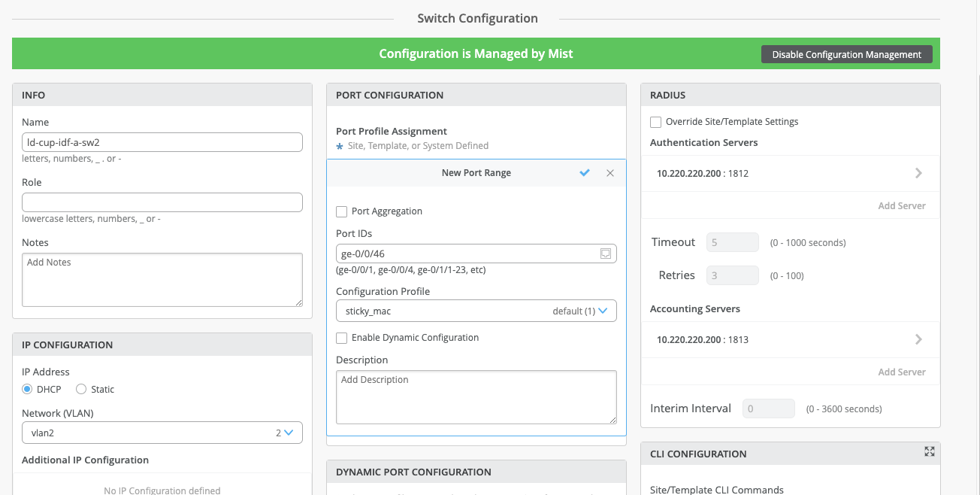Focus the Port IDs text field
Viewport: 980px width, 495px height.
466,254
